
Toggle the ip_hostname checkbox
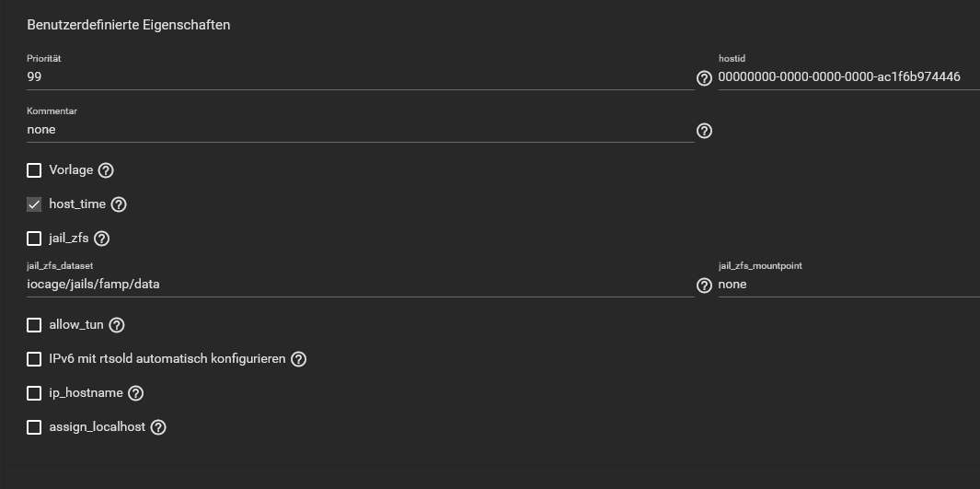34,392
